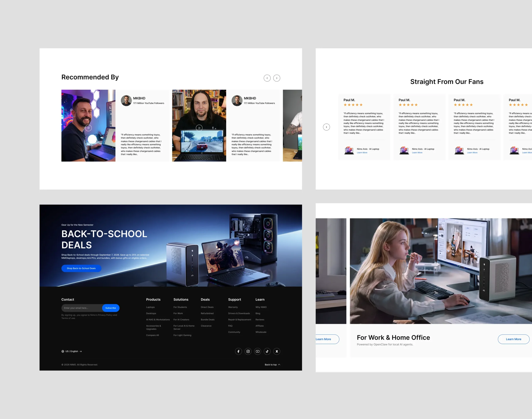Viewport: 532px width, 419px height.
Task: Open the For Students link
Action: click(x=180, y=307)
